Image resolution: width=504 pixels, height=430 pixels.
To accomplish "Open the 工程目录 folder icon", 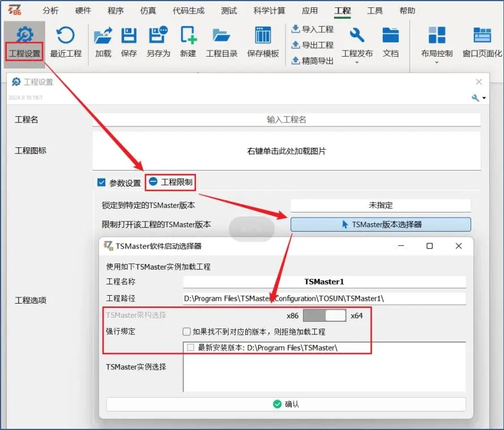I will 221,36.
